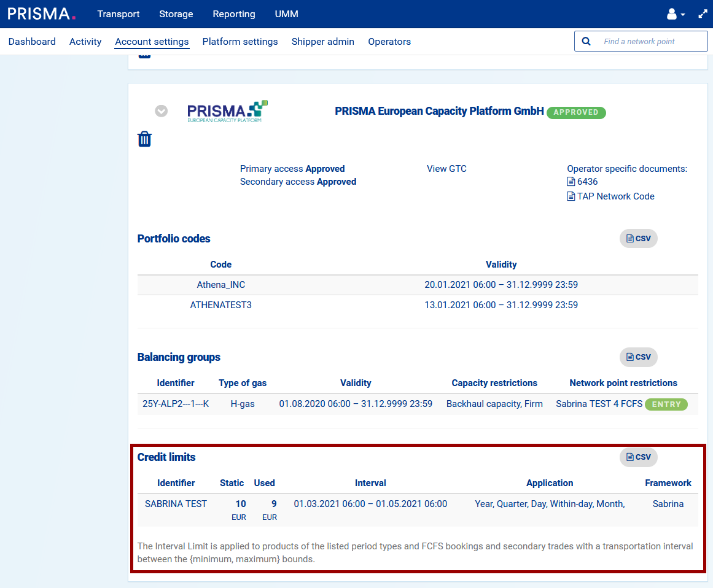Open operator document 6436

click(x=586, y=182)
